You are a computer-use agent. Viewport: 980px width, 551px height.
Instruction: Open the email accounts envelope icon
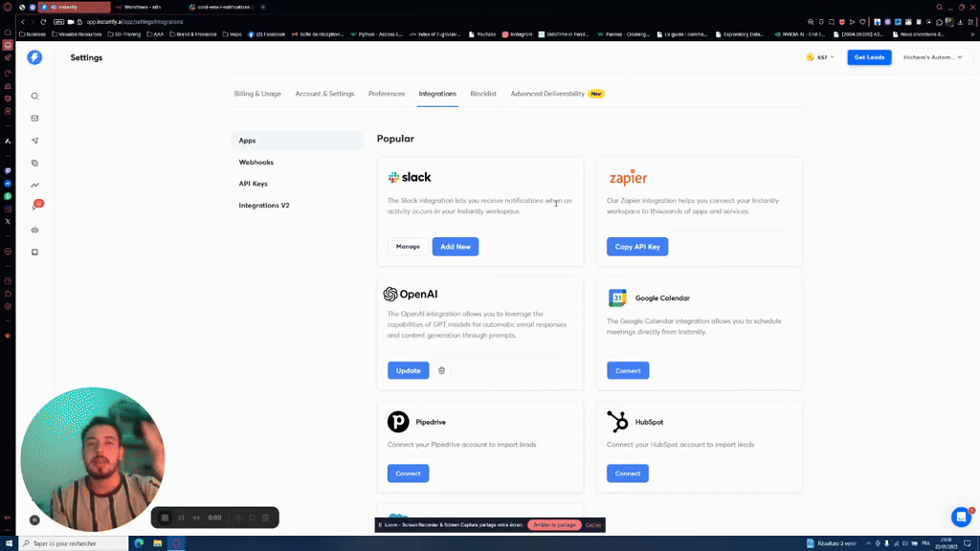tap(35, 118)
